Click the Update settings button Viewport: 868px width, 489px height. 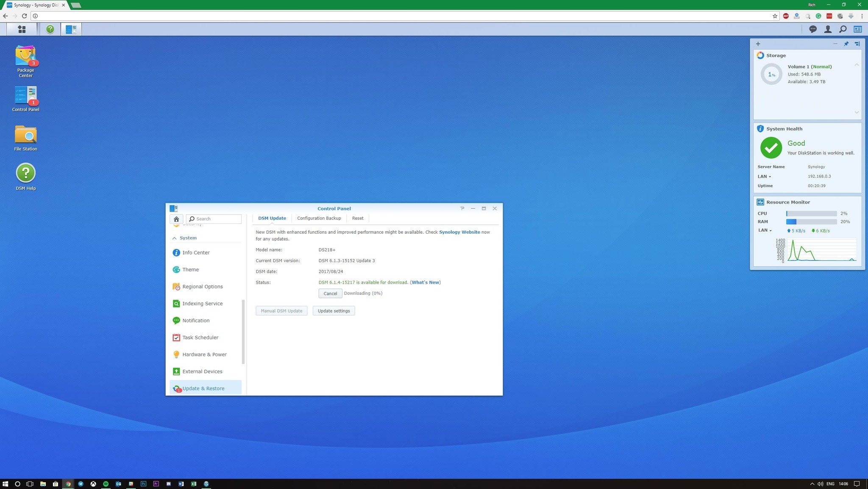click(333, 310)
